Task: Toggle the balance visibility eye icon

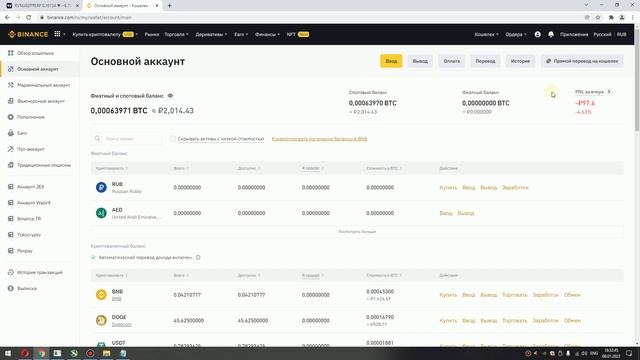Action: coord(170,96)
